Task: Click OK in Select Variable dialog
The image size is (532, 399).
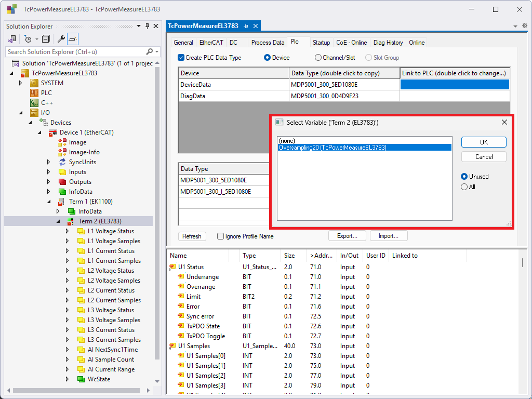Action: (x=484, y=142)
